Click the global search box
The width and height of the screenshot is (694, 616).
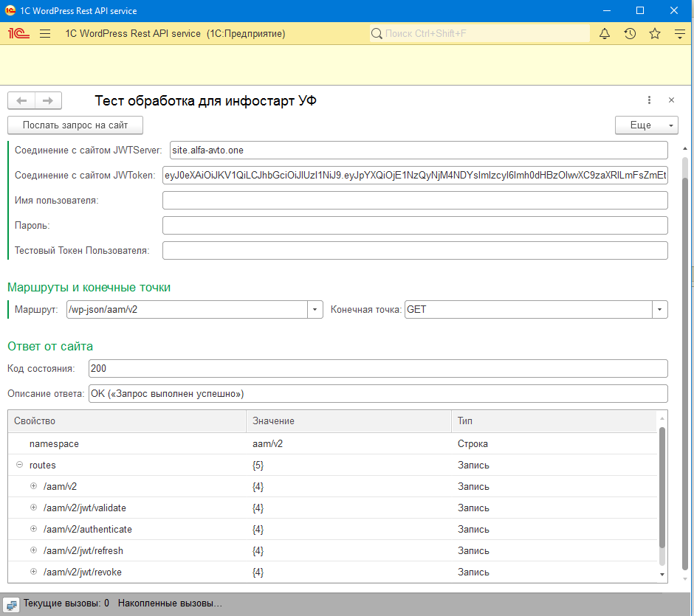coord(480,34)
